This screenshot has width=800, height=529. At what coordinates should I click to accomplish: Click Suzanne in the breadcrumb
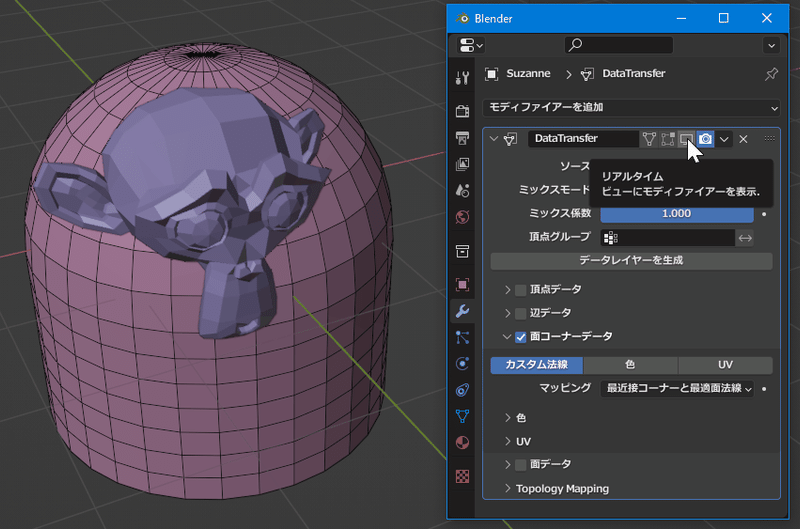[x=528, y=73]
